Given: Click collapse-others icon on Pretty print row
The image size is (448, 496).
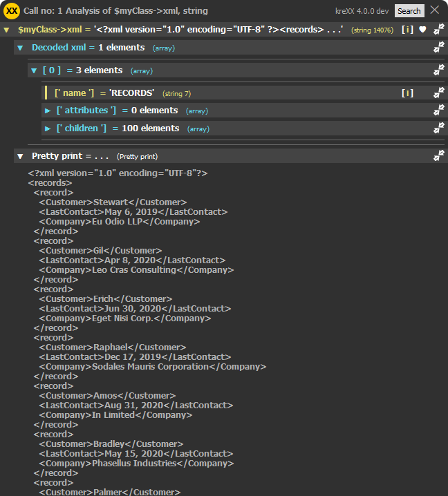Looking at the screenshot, I should [x=439, y=156].
